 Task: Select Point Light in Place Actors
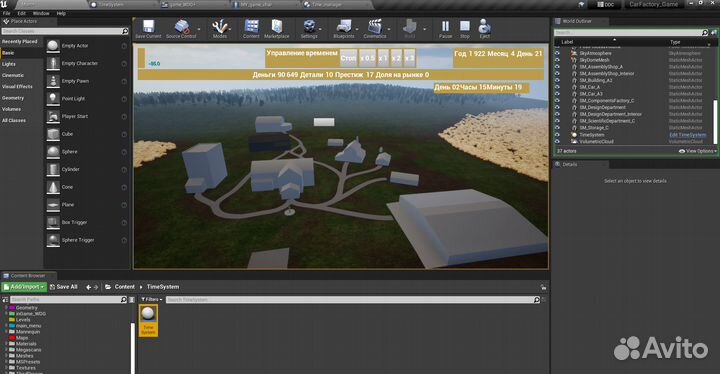coord(86,99)
